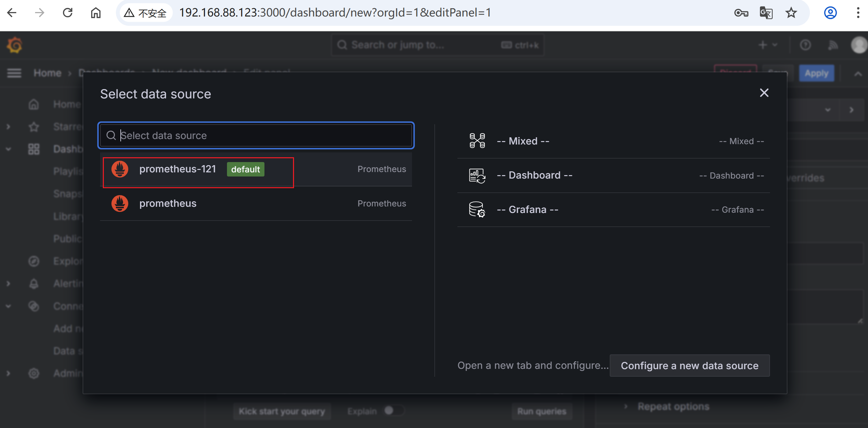The width and height of the screenshot is (868, 428).
Task: Choose the prometheus-121 default data source
Action: (x=256, y=169)
